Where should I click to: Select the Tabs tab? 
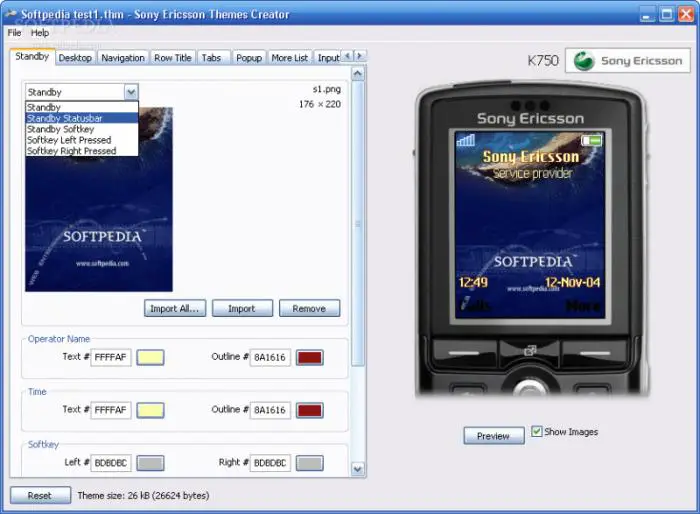pyautogui.click(x=211, y=58)
